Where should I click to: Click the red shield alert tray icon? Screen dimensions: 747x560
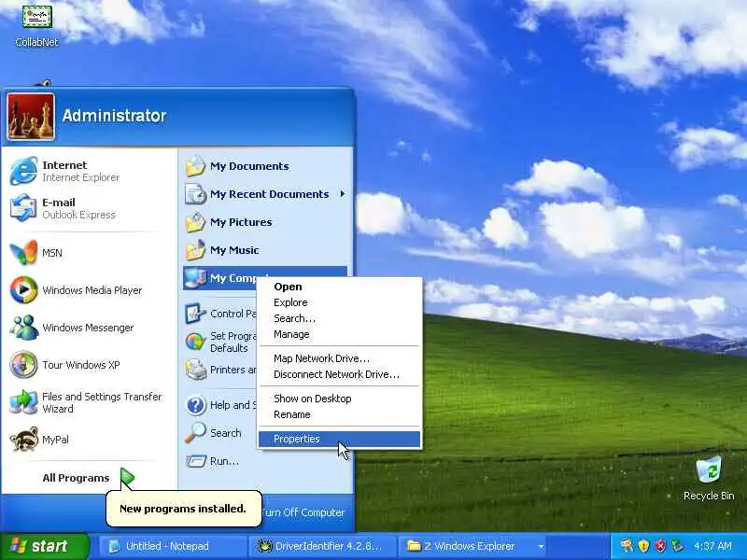point(660,546)
